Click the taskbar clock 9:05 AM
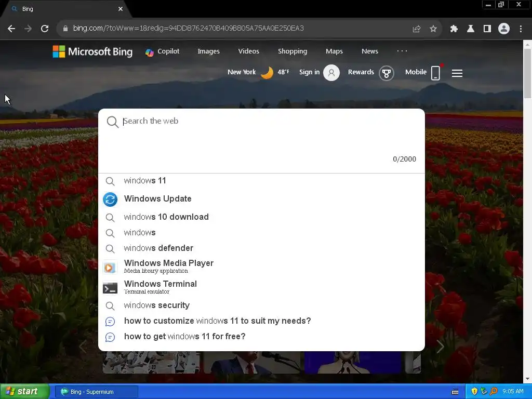532x399 pixels. click(513, 392)
